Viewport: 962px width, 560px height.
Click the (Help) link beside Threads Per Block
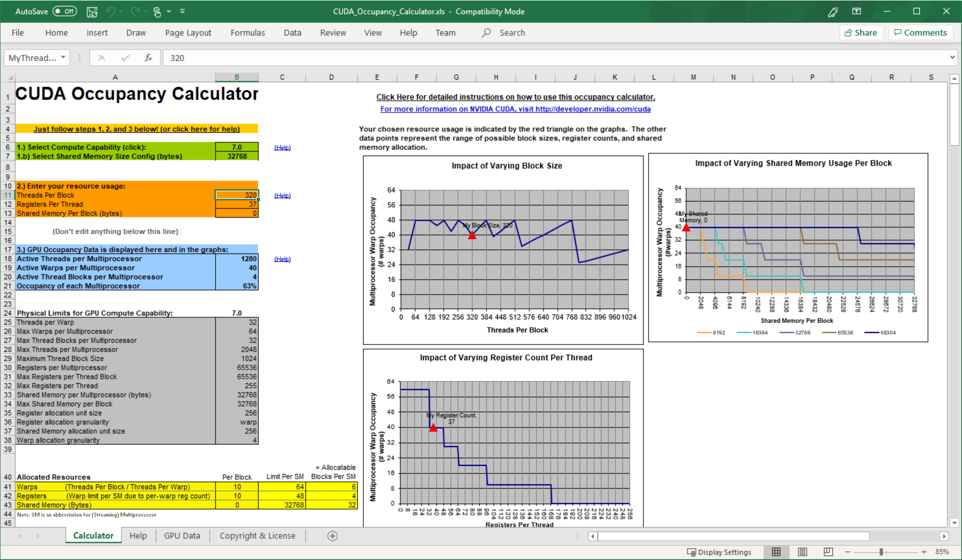point(282,195)
